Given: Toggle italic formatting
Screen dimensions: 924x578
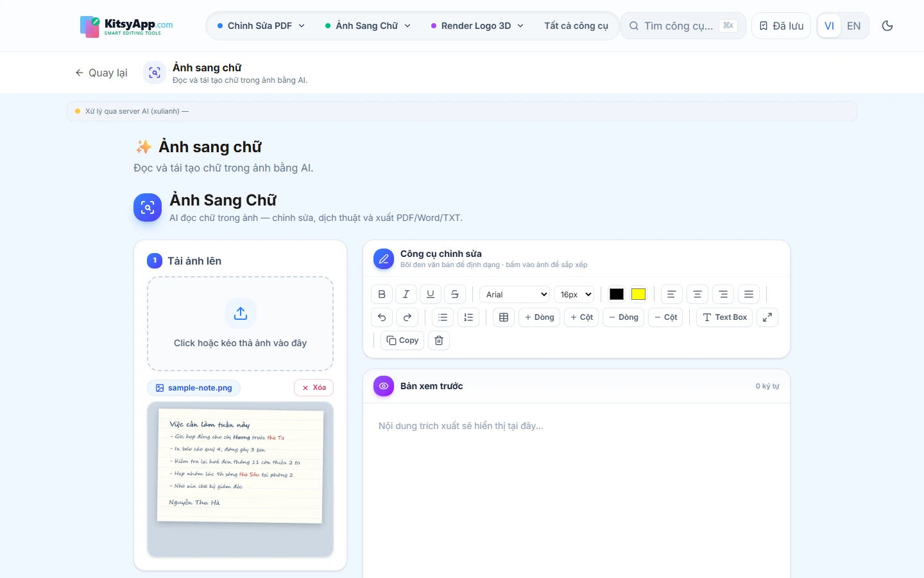Looking at the screenshot, I should click(406, 294).
